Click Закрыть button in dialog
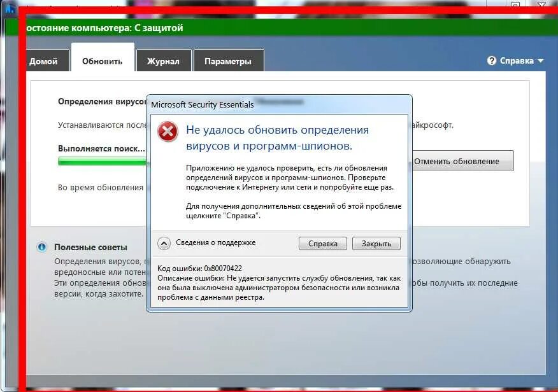The width and height of the screenshot is (558, 392). point(376,244)
